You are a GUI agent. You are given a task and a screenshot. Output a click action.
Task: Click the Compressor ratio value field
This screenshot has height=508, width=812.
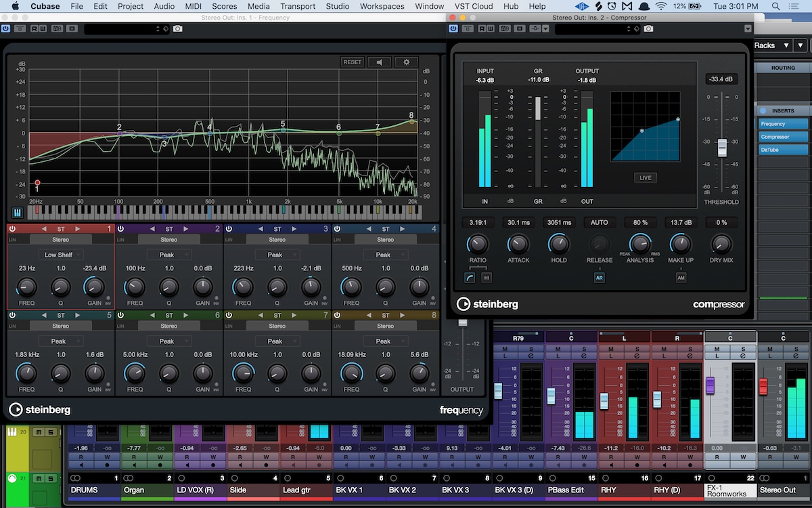pyautogui.click(x=478, y=222)
